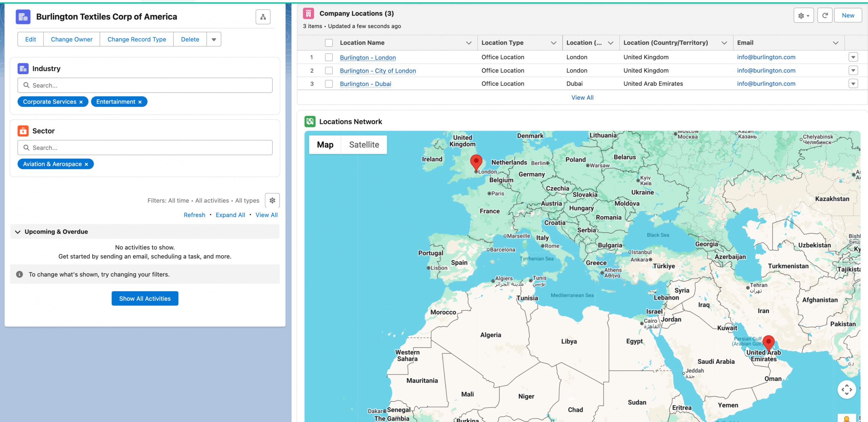This screenshot has height=422, width=868.
Task: Open the Burlington - City of London link
Action: (x=378, y=70)
